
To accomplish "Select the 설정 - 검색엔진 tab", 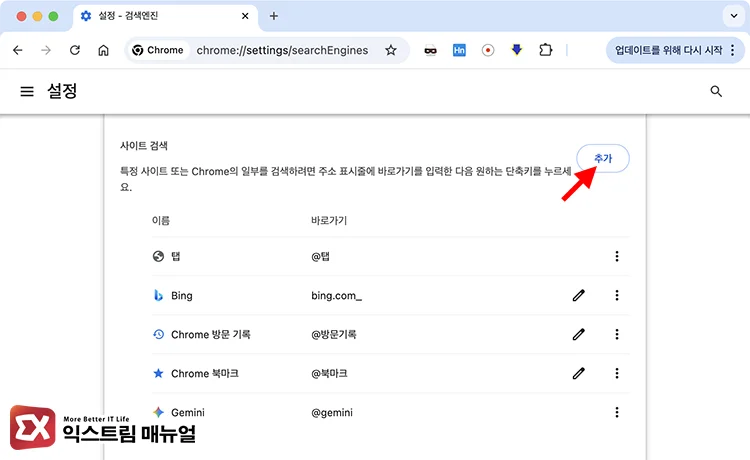I will [165, 16].
